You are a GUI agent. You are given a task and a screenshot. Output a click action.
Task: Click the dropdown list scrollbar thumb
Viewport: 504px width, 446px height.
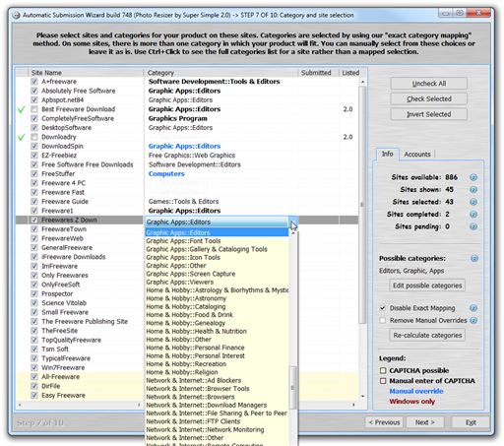click(x=292, y=388)
